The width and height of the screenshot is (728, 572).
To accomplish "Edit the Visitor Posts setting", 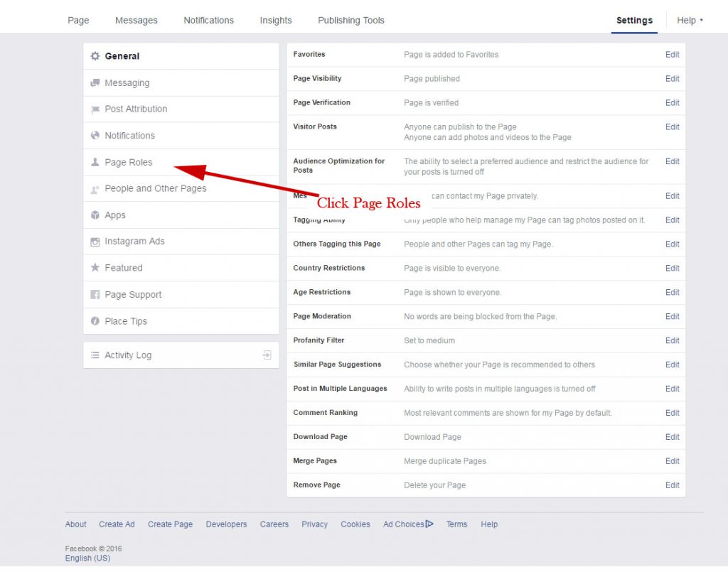I will (673, 127).
